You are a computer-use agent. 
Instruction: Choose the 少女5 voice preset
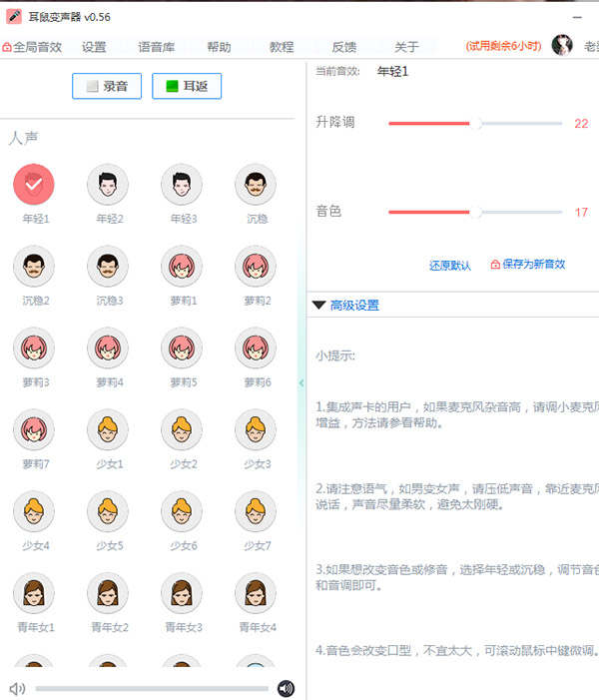[x=108, y=511]
